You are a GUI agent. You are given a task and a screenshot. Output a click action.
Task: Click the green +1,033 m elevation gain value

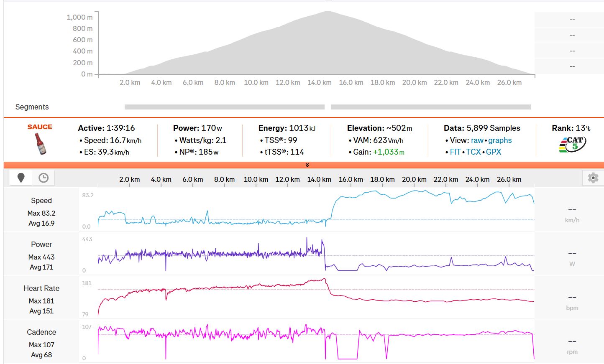tap(388, 152)
